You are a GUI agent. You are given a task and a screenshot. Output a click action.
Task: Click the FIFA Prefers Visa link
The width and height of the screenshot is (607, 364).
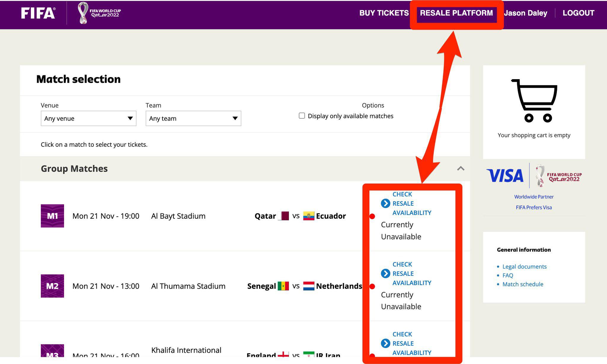click(533, 207)
